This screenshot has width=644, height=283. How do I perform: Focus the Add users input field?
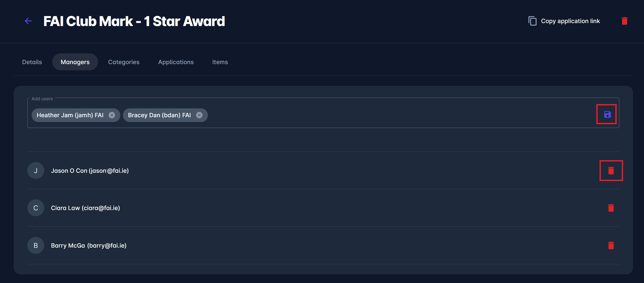[x=375, y=115]
